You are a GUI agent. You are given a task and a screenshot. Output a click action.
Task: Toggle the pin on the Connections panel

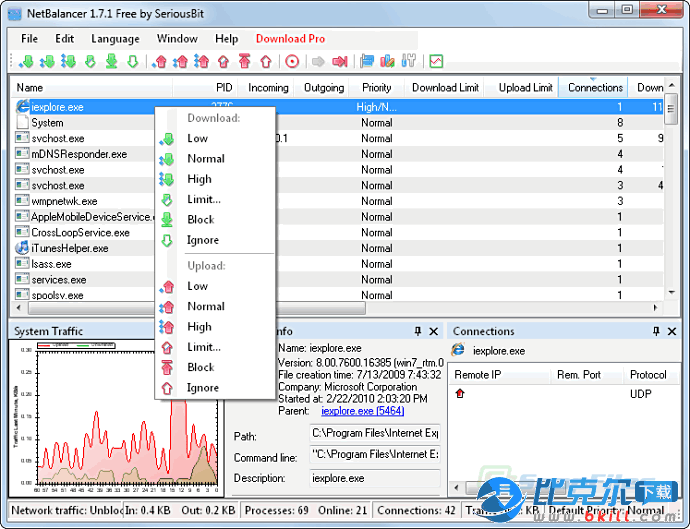[656, 331]
